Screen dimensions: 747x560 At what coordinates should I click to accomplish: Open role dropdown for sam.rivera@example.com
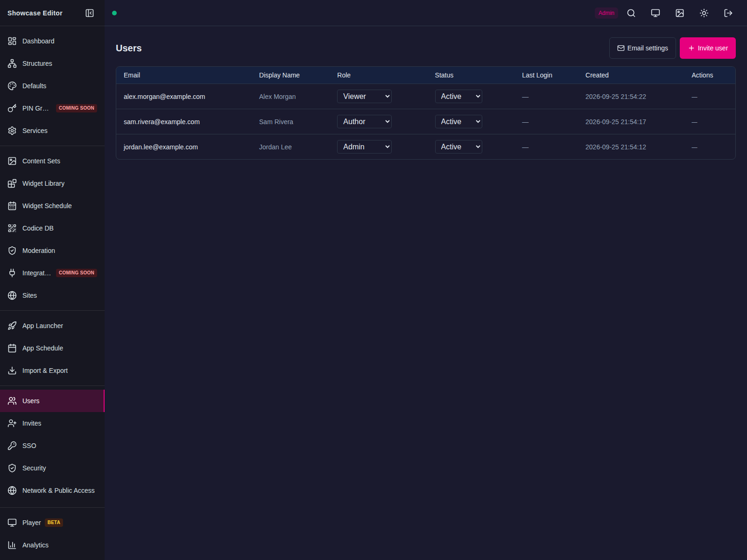364,122
